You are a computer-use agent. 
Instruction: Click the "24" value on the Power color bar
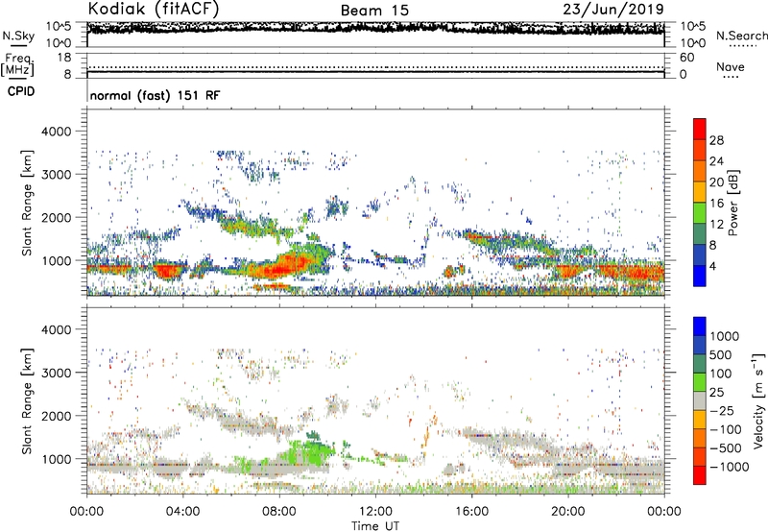716,161
